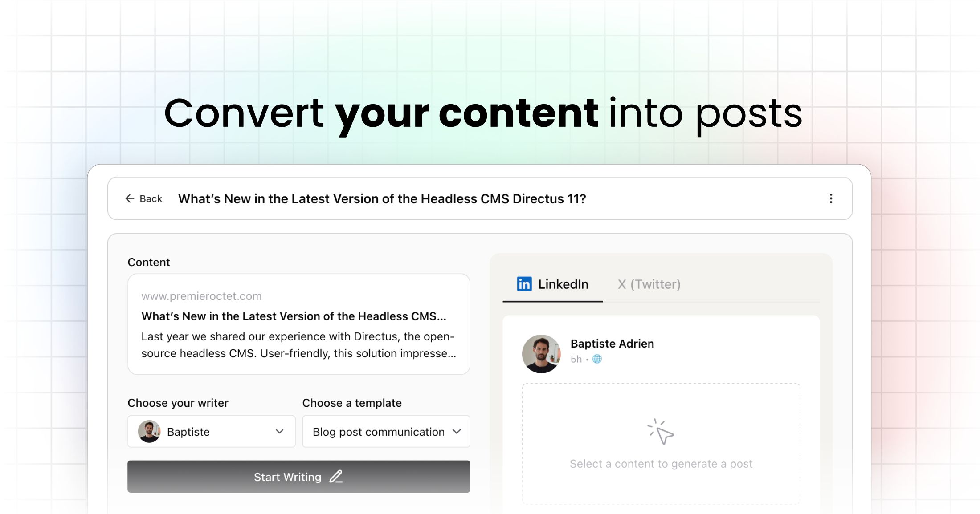Screen dimensions: 980x514
Task: Open the three-dot options menu
Action: tap(831, 198)
